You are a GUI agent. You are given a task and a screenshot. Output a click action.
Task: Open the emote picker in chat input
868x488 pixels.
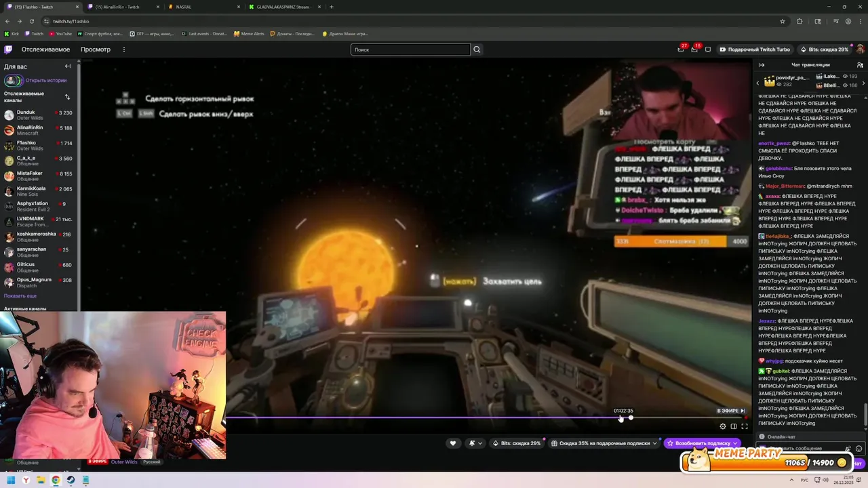point(859,449)
